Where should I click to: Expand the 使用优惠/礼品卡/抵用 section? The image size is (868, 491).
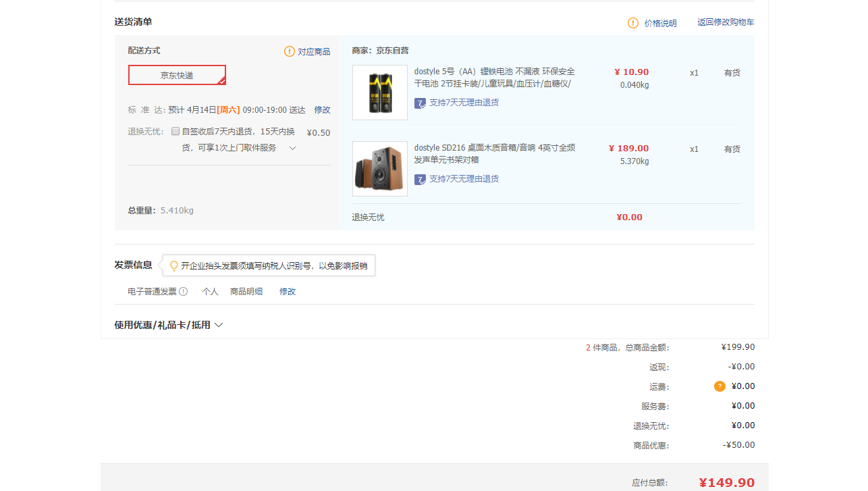coord(169,325)
